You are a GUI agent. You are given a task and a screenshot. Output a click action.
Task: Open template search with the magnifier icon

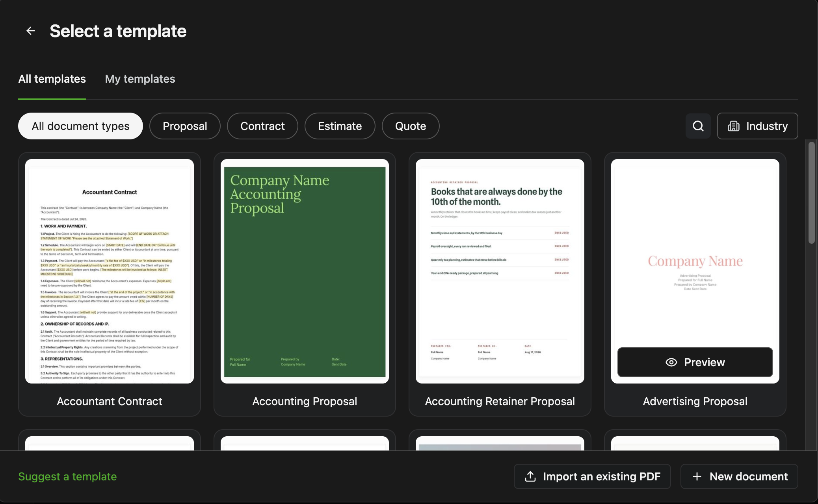click(x=698, y=126)
